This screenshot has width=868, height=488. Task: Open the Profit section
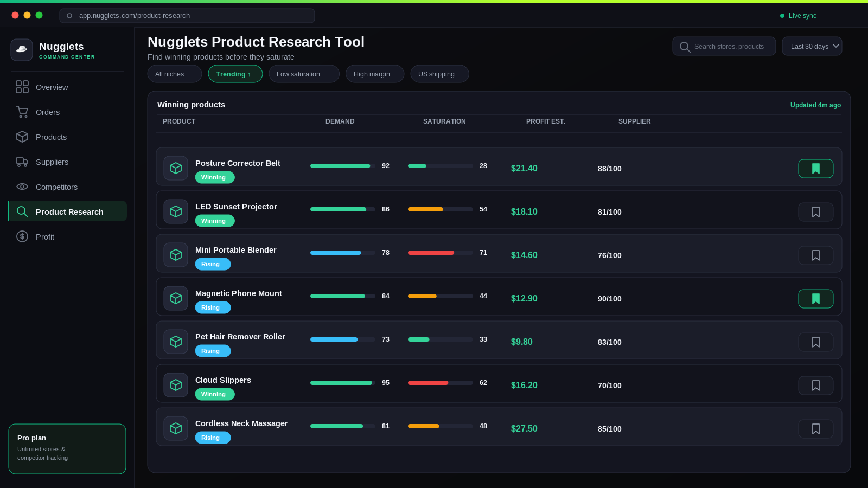pos(67,237)
